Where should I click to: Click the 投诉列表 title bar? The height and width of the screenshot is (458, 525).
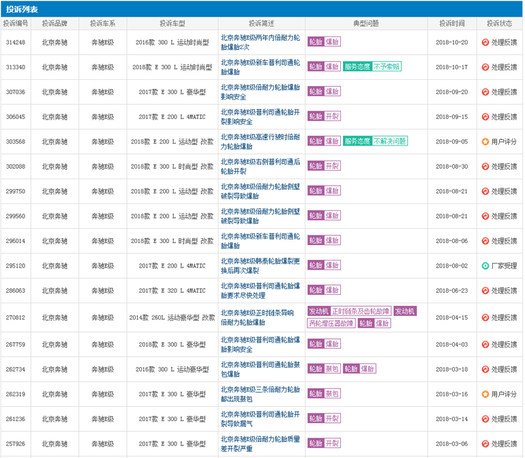[x=261, y=9]
